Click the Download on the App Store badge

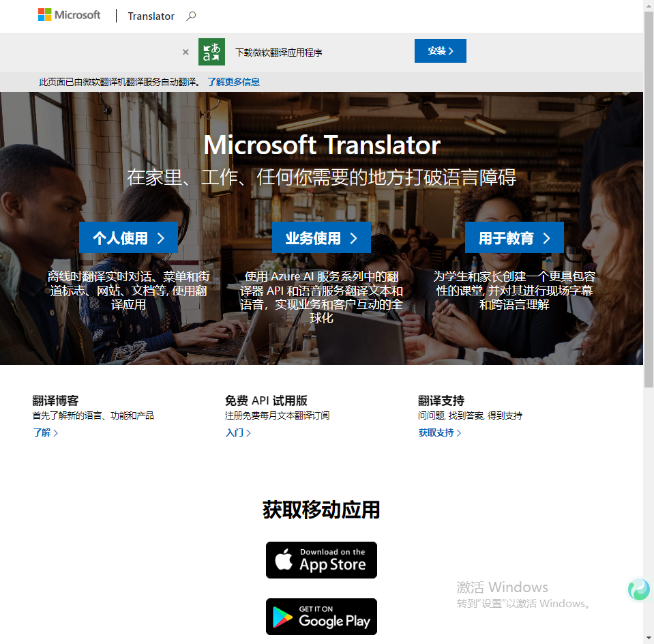321,560
